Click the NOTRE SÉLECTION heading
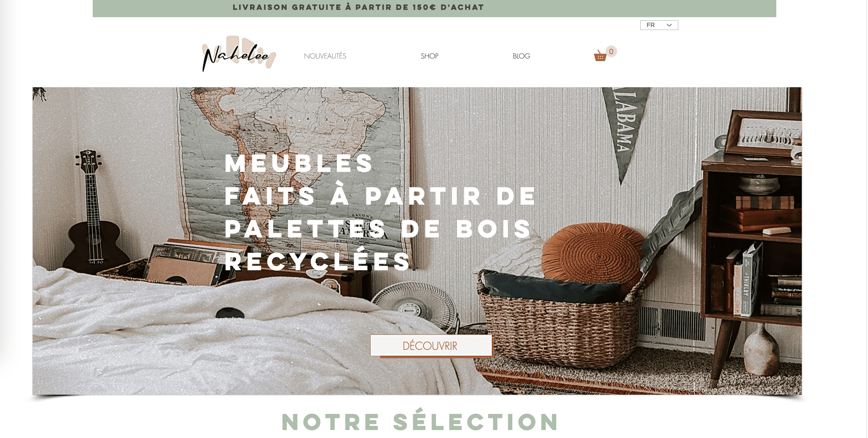868x438 pixels. coord(420,421)
